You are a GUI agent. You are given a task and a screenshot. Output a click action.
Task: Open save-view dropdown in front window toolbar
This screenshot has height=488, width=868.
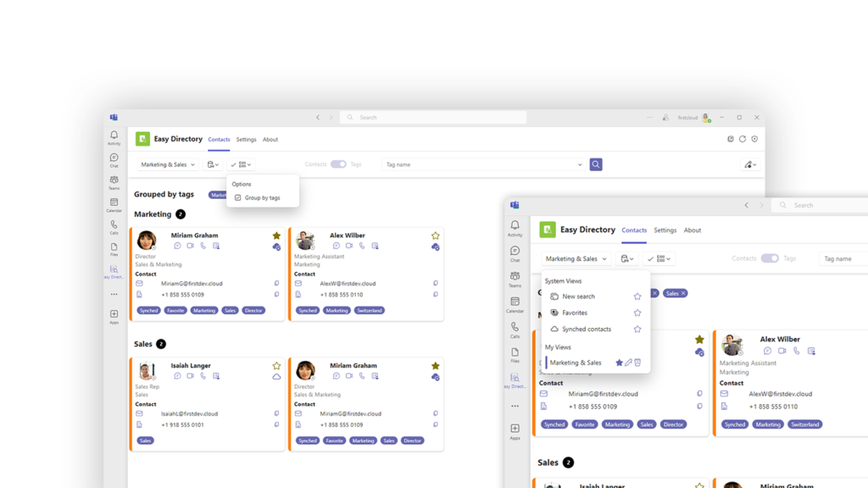coord(626,258)
